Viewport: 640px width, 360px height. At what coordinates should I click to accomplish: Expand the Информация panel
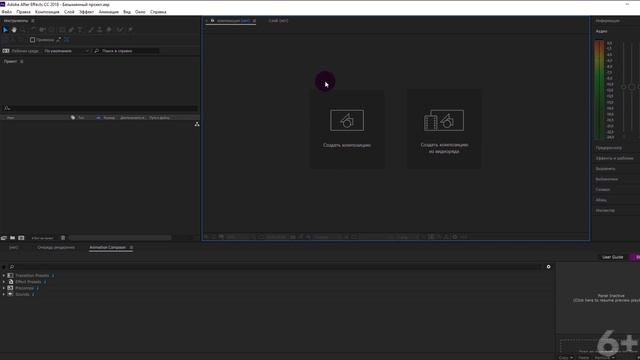click(x=607, y=20)
